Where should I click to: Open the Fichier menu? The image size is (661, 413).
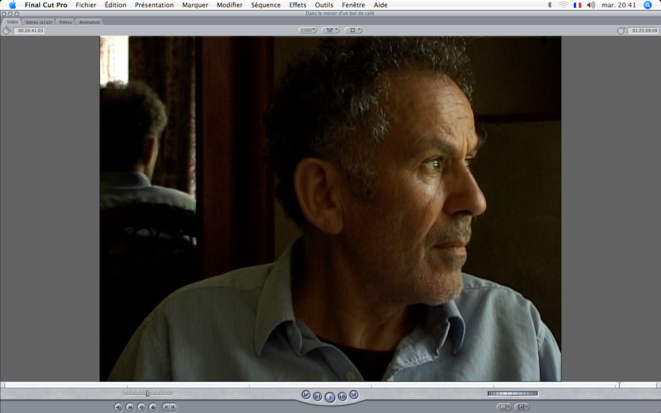pyautogui.click(x=86, y=5)
